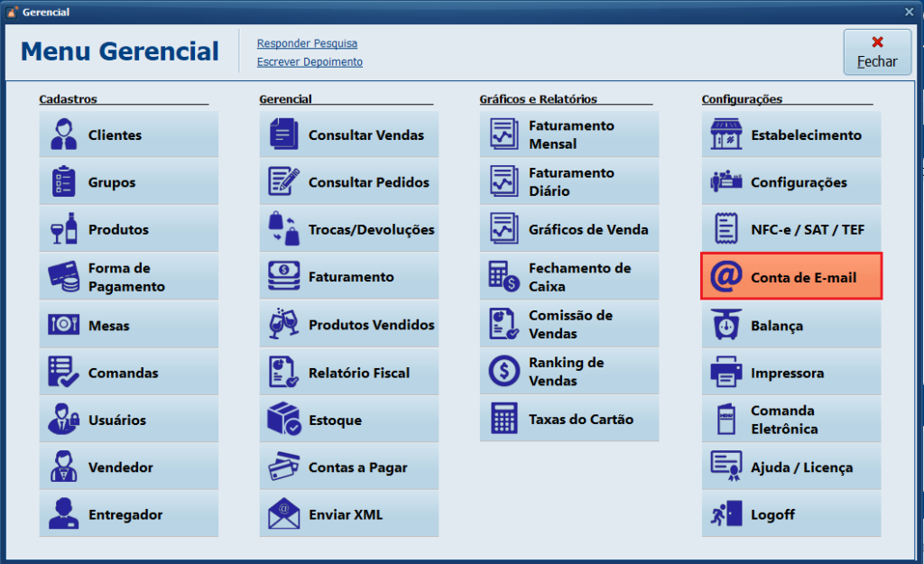Open the Faturamento Mensal report
The image size is (924, 564).
570,135
